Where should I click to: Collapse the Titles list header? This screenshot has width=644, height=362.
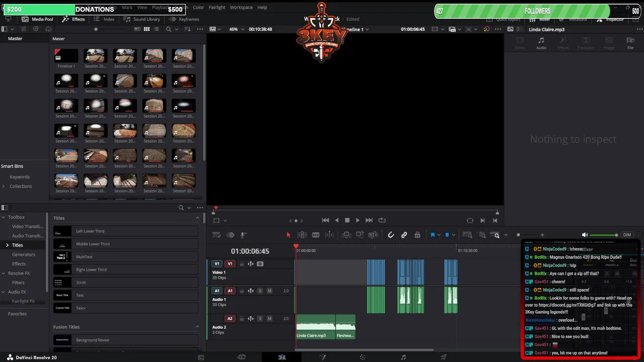197,218
